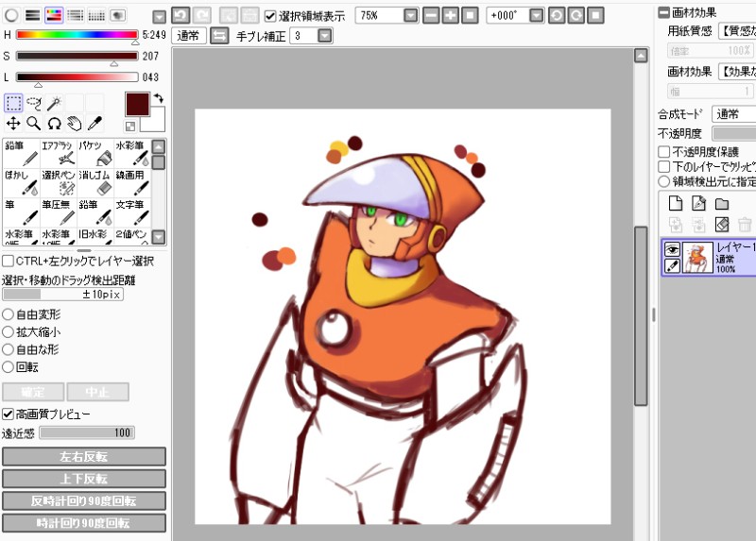This screenshot has width=756, height=541.
Task: Hide レイヤー1 with the eye icon
Action: coord(672,249)
